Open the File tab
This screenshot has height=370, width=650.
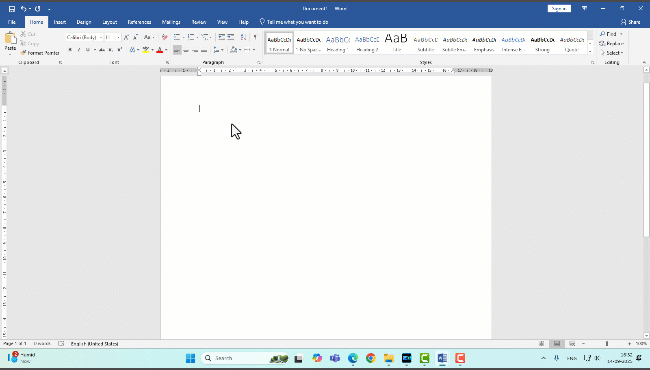point(12,22)
